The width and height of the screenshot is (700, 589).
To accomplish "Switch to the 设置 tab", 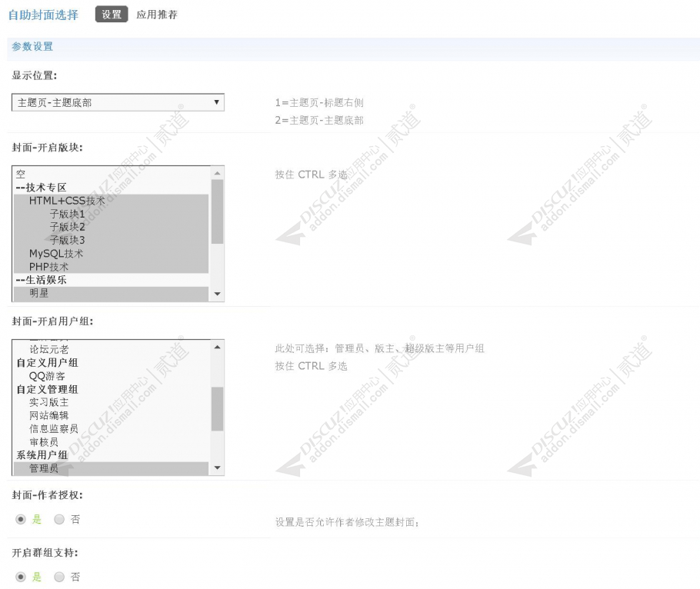I will pos(112,15).
